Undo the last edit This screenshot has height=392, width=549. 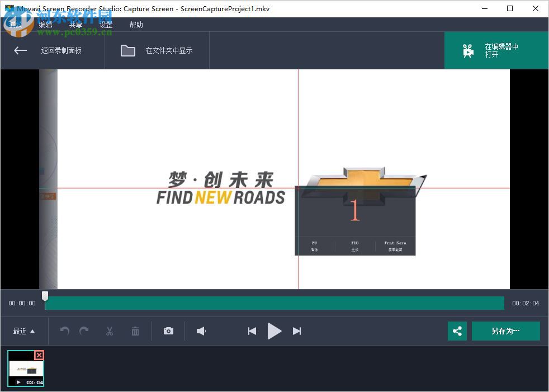[64, 331]
